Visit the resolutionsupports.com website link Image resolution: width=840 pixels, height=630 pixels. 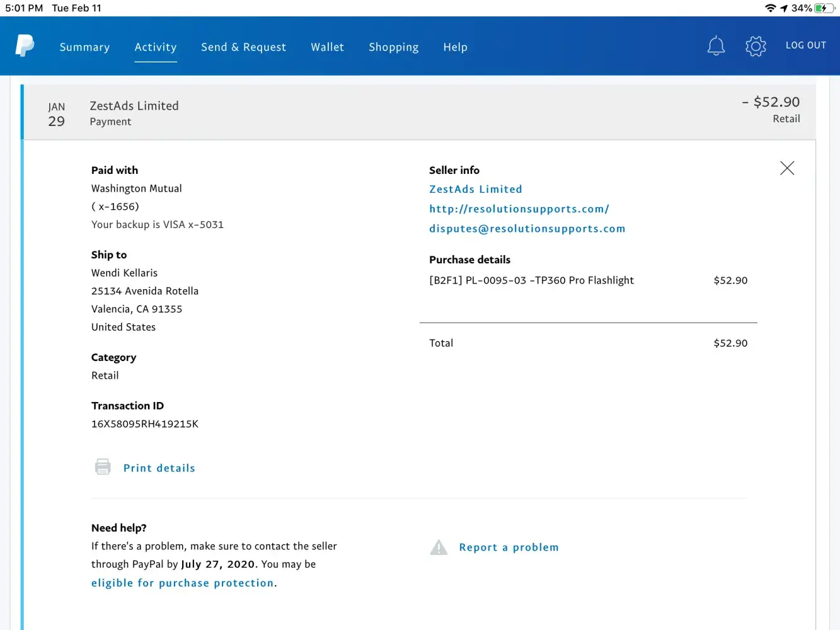519,209
